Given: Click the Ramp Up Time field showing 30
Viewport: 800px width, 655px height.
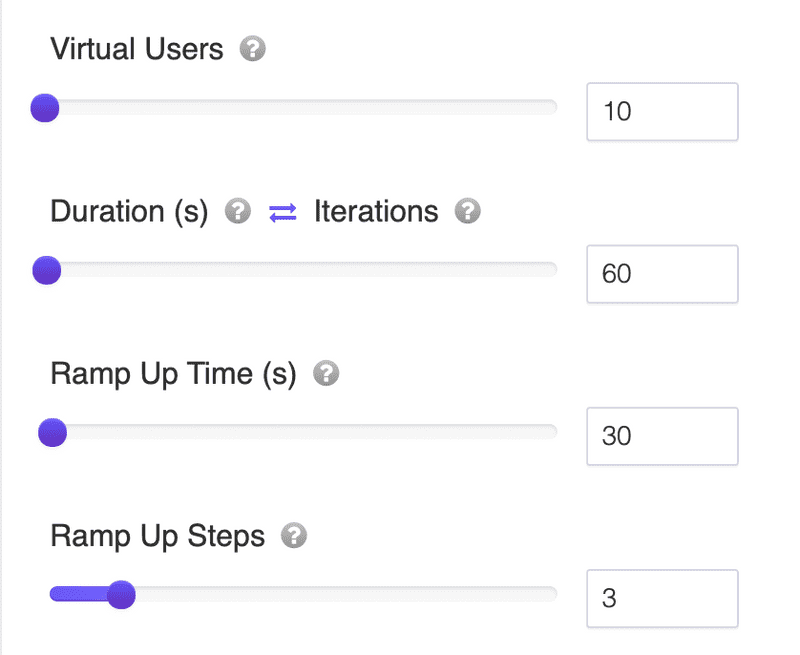Looking at the screenshot, I should pos(662,436).
